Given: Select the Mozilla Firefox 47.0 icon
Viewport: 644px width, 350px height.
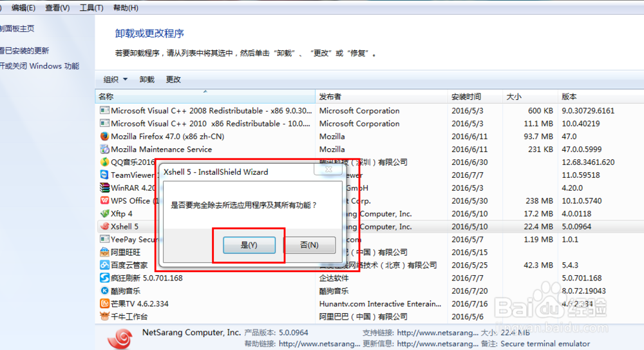Looking at the screenshot, I should coord(104,136).
